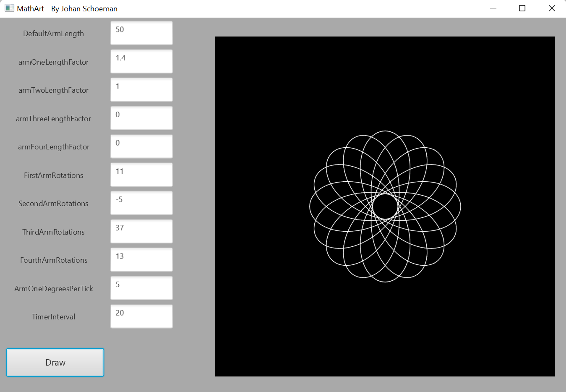Viewport: 566px width, 392px height.
Task: Click the armThreeLengthFactor input box
Action: pyautogui.click(x=141, y=118)
